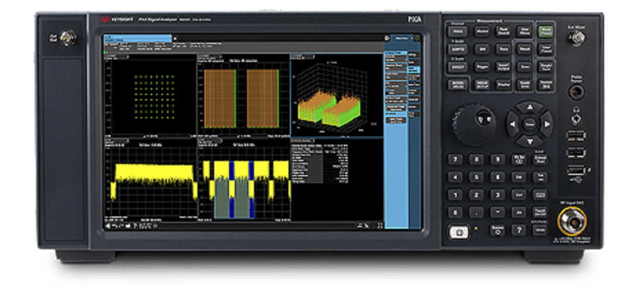Click the white power standby button
Viewport: 644px width, 288px height.
tap(459, 232)
